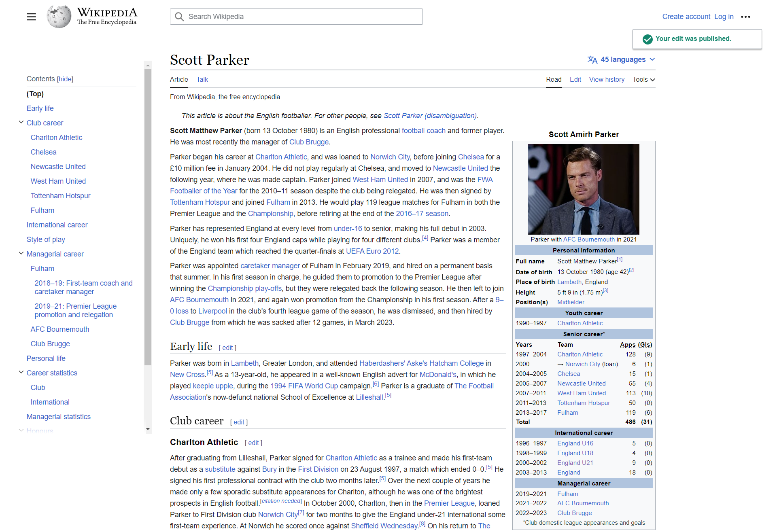Open the 45 languages dropdown
This screenshot has height=532, width=777.
click(621, 59)
